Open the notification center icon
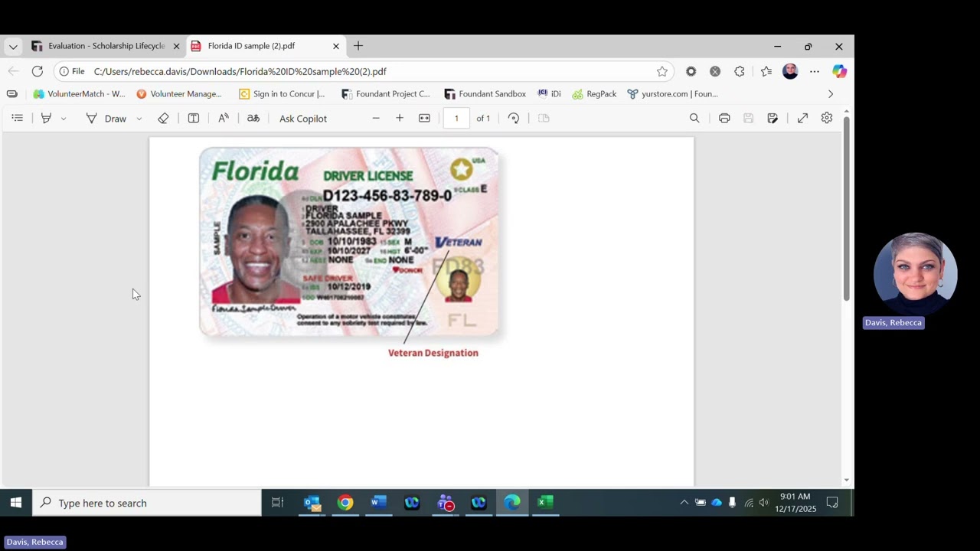 [x=832, y=503]
